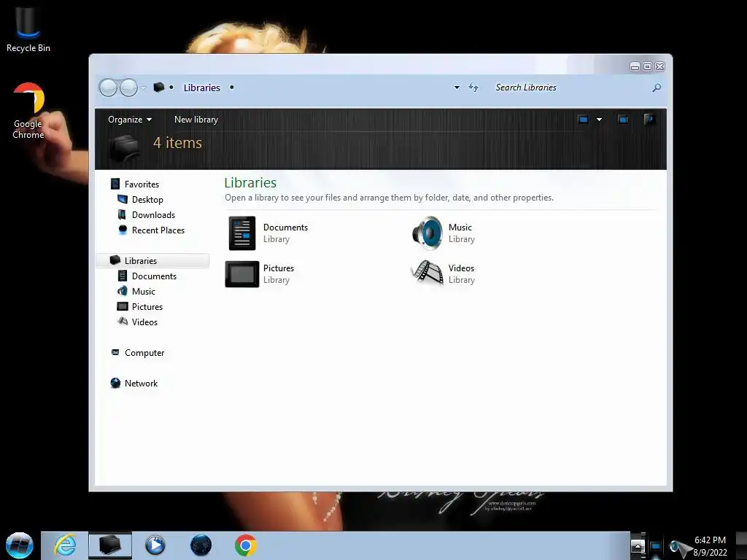Select the Music library speaker icon

click(x=427, y=233)
